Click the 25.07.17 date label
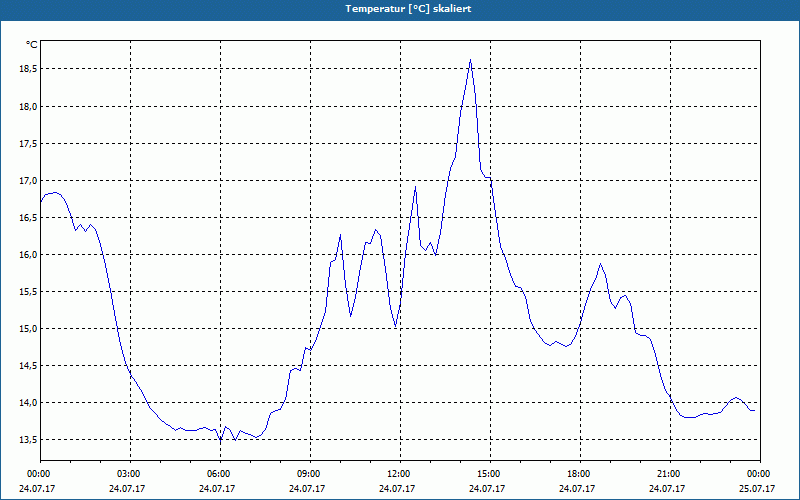This screenshot has width=800, height=500. click(757, 489)
